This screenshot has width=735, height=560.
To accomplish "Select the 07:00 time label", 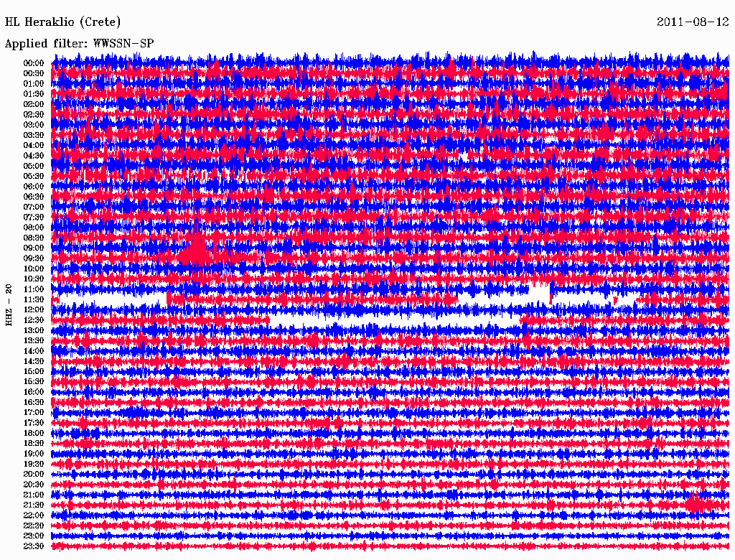I will pyautogui.click(x=34, y=207).
